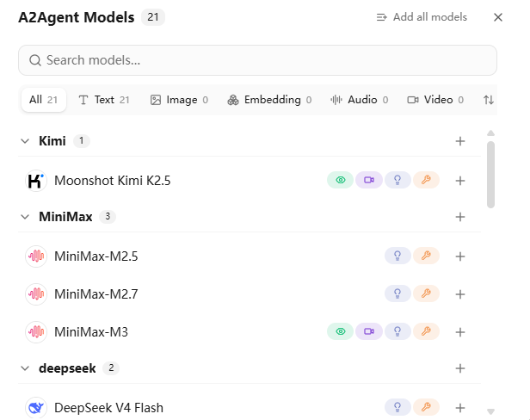The height and width of the screenshot is (420, 530).
Task: Click the tools wrench badge for DeepSeek V4 Flash
Action: (x=426, y=407)
